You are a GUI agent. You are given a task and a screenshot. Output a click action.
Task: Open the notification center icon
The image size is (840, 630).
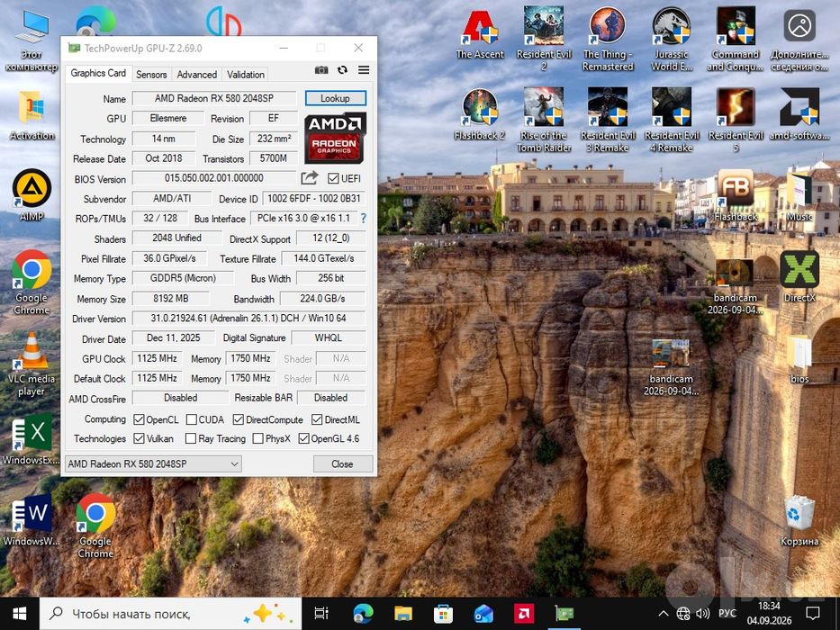(x=813, y=614)
